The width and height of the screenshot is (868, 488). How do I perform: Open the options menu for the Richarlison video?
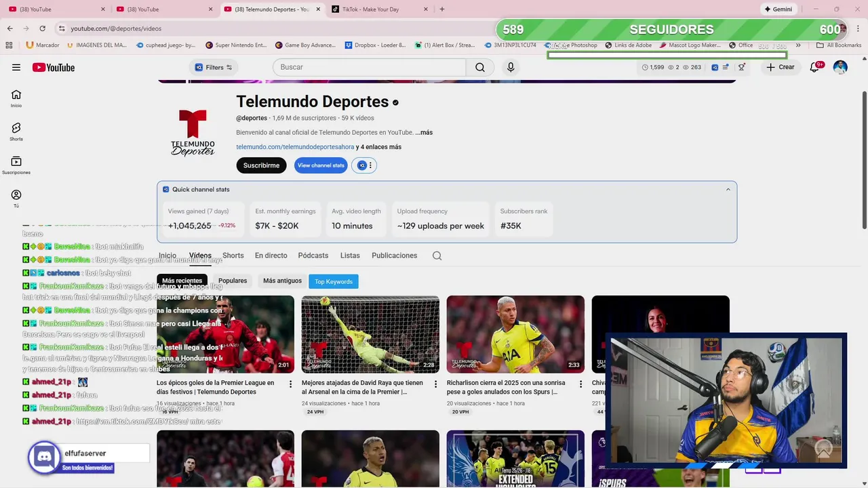point(580,384)
